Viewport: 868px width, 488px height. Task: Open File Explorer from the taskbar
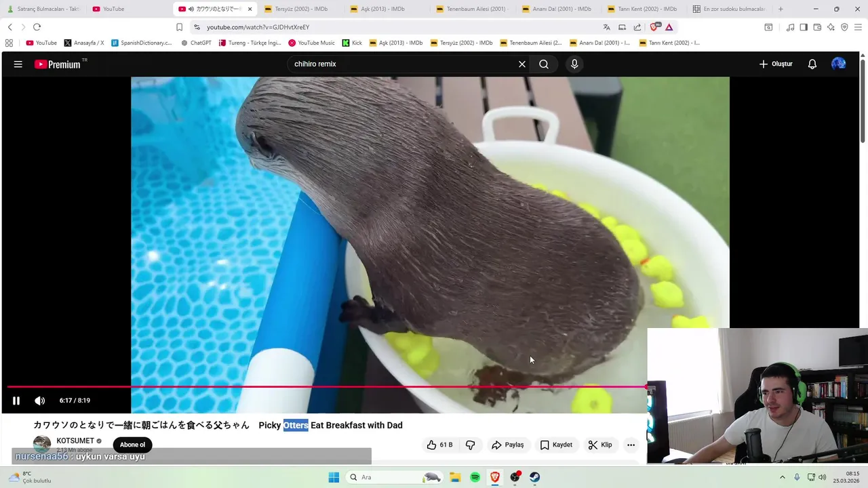tap(455, 477)
